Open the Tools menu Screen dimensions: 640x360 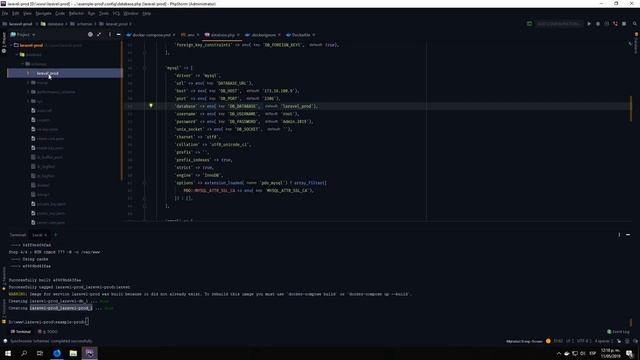(x=104, y=13)
